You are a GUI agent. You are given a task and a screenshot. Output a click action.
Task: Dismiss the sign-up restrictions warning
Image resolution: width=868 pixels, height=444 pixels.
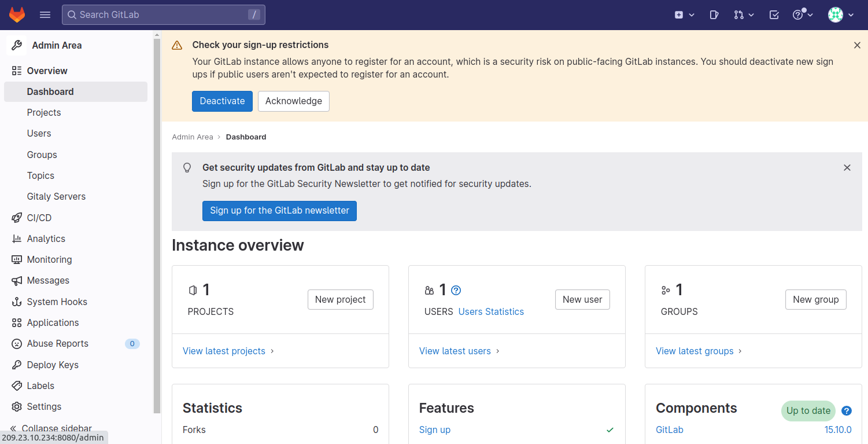pyautogui.click(x=857, y=45)
